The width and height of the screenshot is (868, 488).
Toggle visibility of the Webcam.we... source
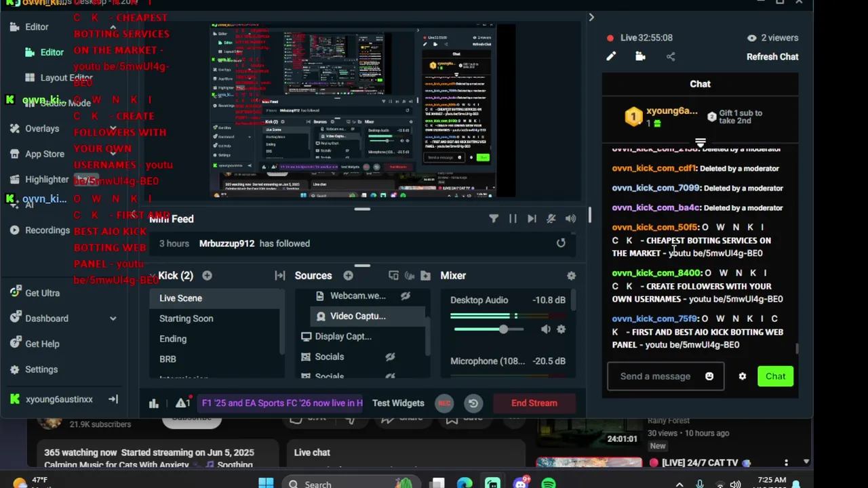pyautogui.click(x=406, y=296)
